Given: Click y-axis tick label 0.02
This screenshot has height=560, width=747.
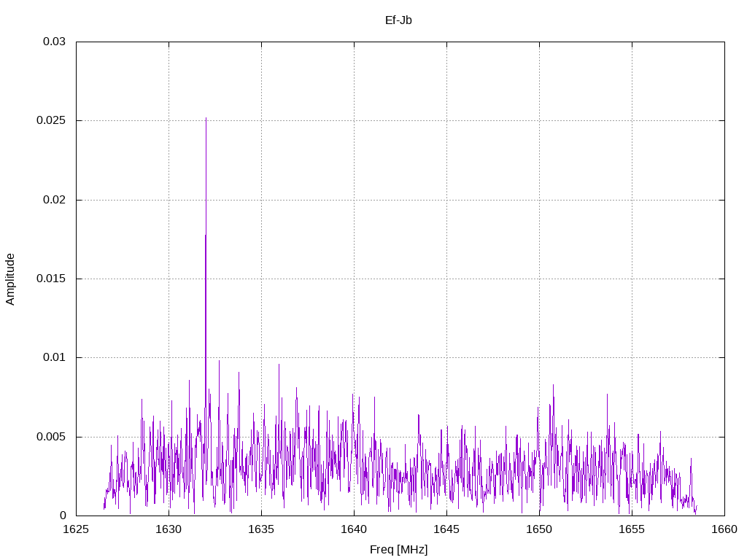Looking at the screenshot, I should [x=54, y=200].
